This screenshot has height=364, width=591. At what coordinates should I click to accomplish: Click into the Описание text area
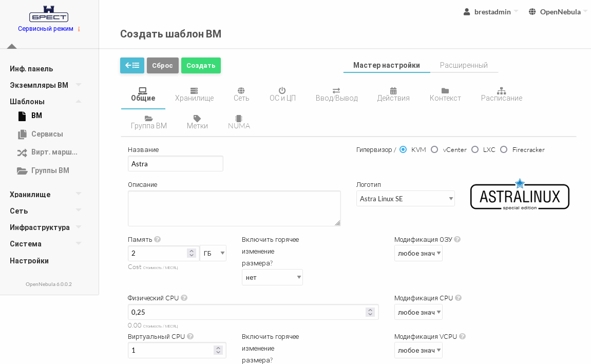click(x=234, y=208)
